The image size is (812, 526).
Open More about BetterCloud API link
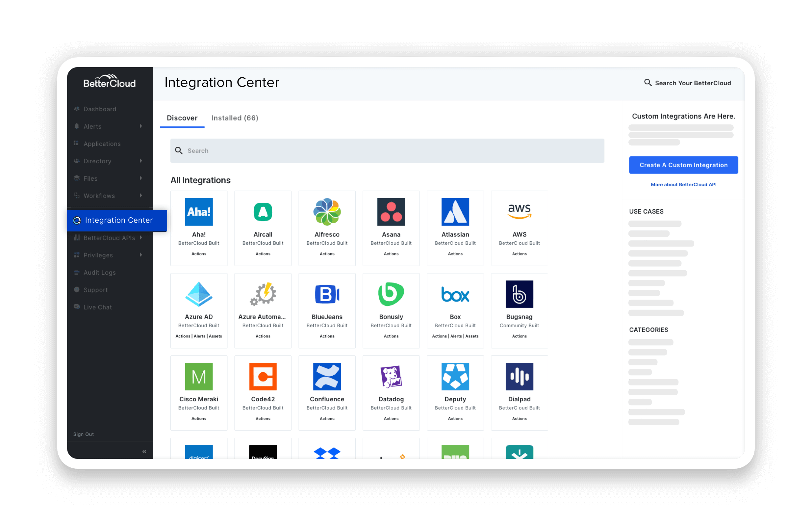(x=683, y=184)
